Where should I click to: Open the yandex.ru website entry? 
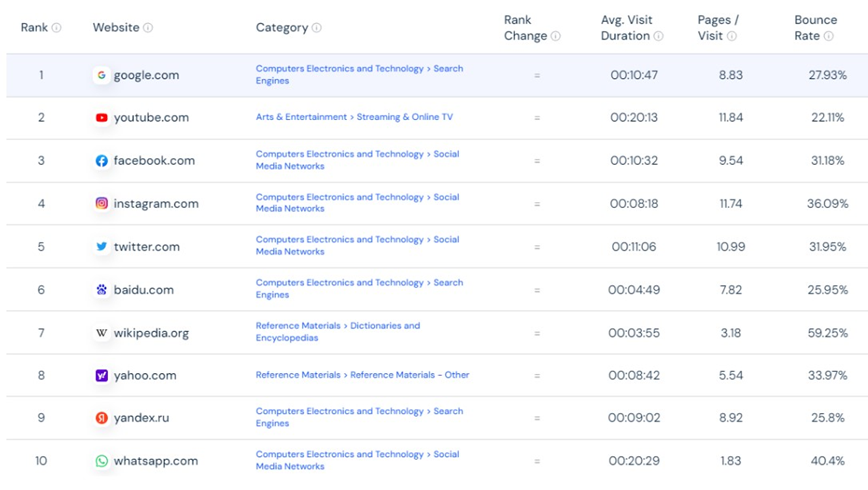point(141,418)
